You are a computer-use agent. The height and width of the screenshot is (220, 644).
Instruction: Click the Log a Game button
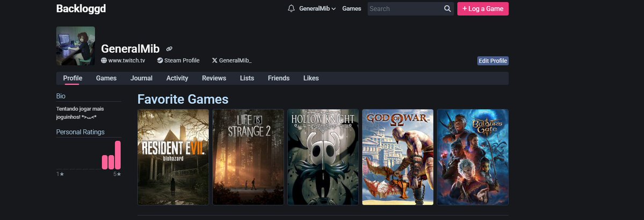482,9
